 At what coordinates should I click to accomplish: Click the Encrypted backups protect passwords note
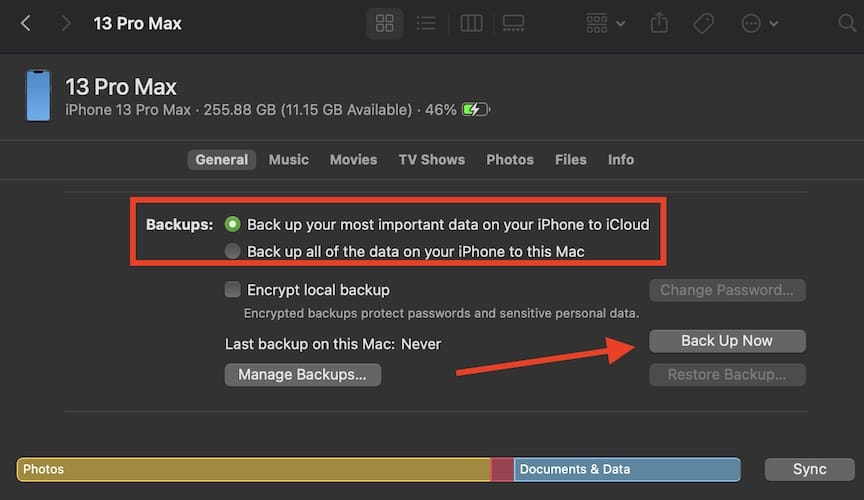[x=441, y=313]
